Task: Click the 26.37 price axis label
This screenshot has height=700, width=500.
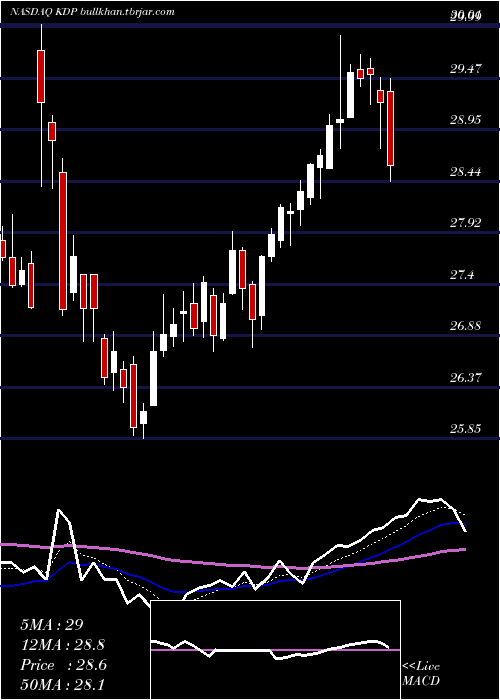Action: 466,378
